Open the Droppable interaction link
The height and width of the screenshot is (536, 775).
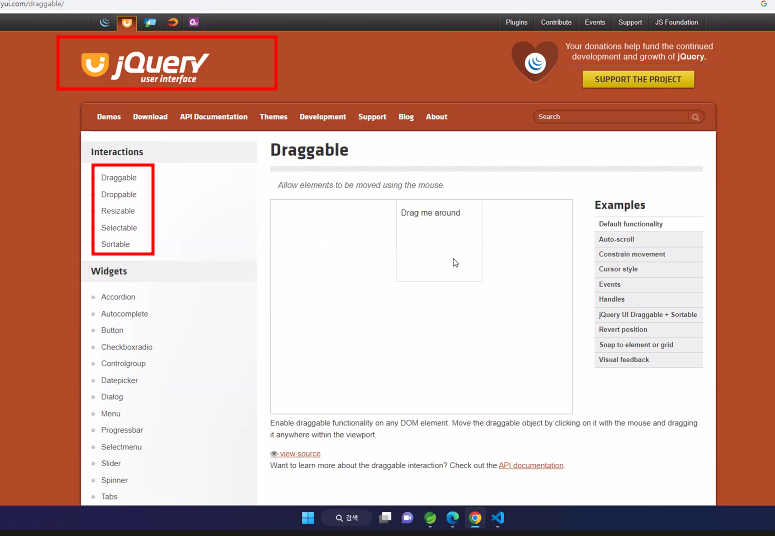point(119,194)
